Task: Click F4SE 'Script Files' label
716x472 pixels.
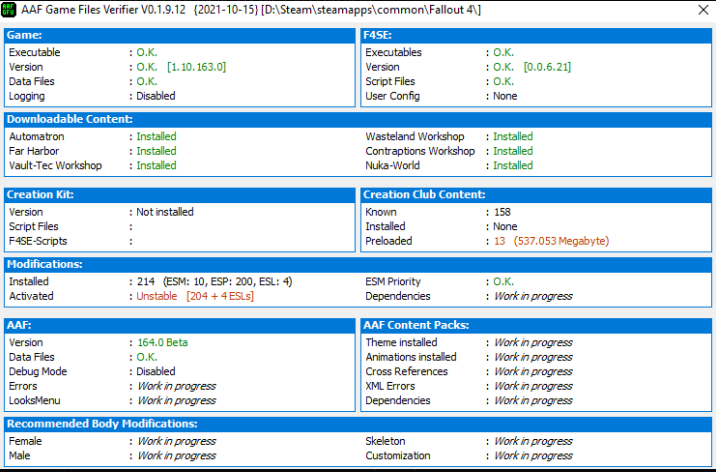Action: [x=390, y=82]
